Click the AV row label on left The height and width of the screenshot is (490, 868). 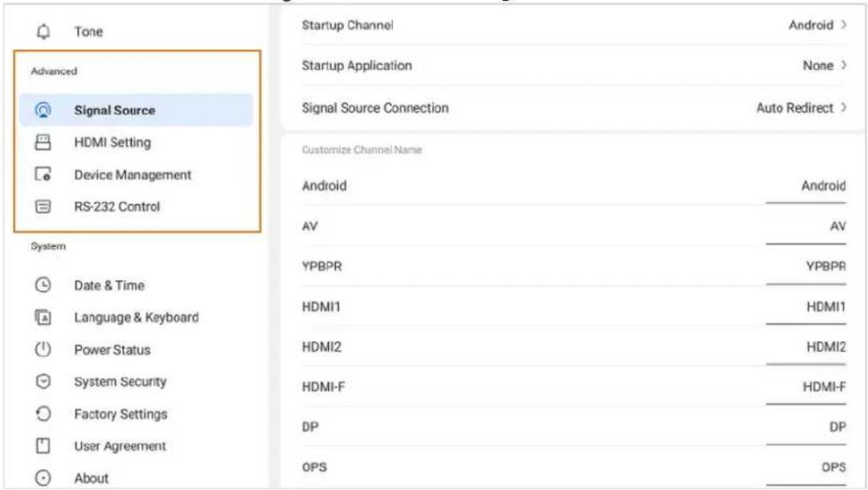point(309,226)
